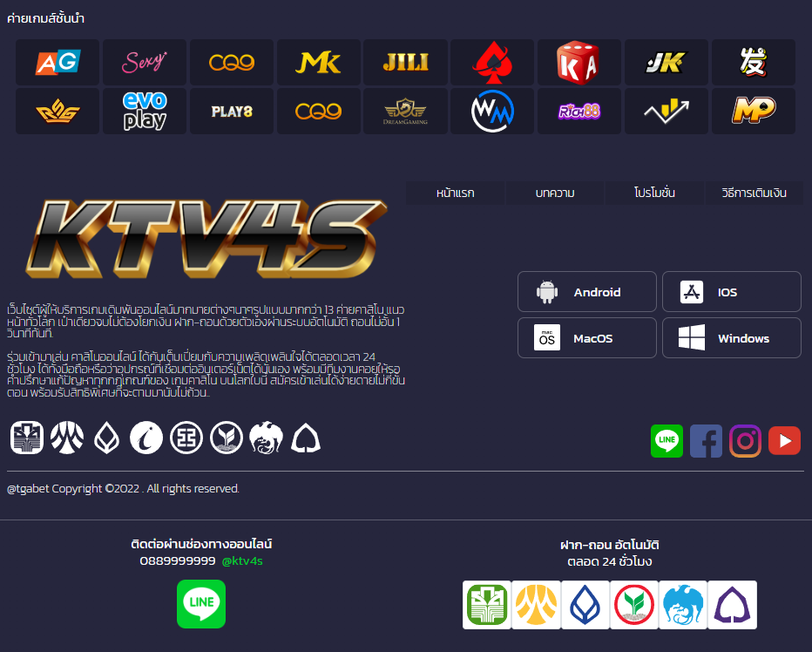Select the purple SCB bank logo
The image size is (812, 652).
[x=732, y=605]
